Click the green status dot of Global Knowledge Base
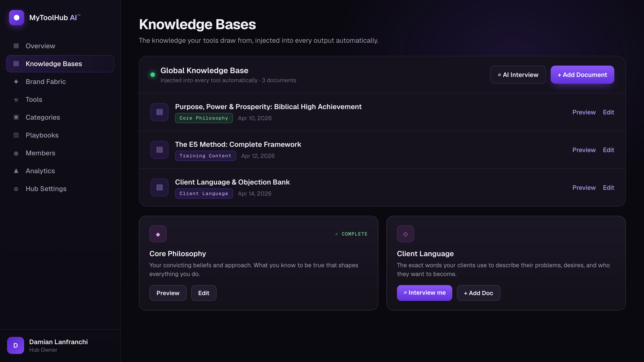Screen dimensions: 644x362 [x=153, y=75]
